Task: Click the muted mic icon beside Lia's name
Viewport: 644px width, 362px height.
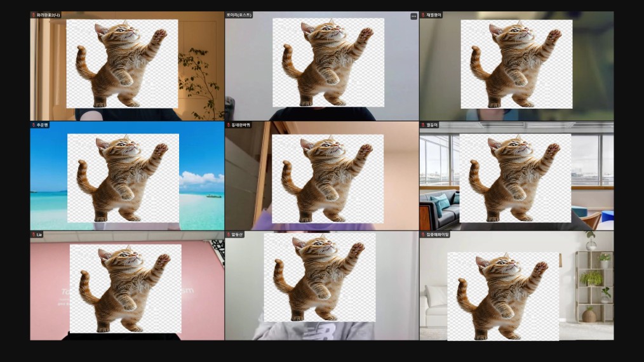Action: (33, 234)
